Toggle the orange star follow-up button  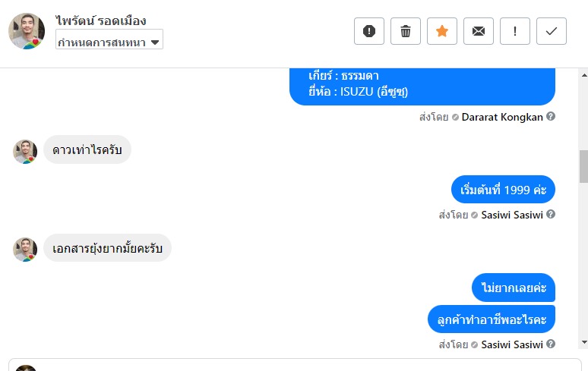[x=442, y=31]
